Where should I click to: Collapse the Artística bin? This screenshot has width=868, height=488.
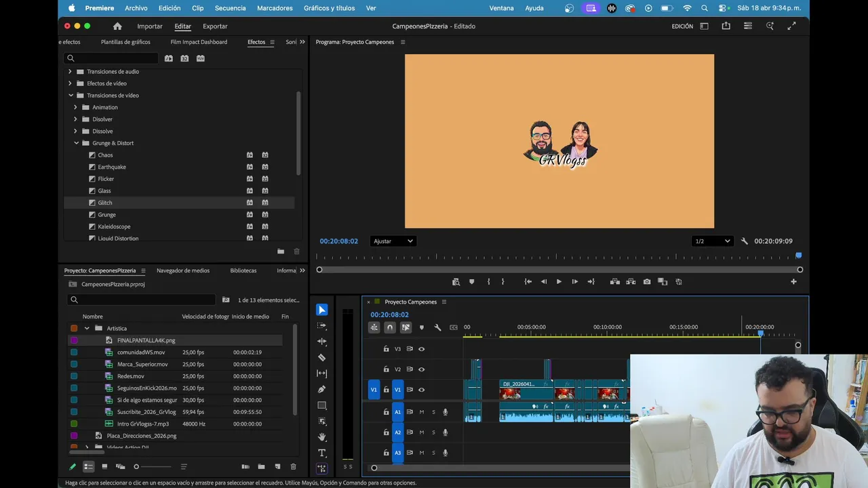click(87, 328)
